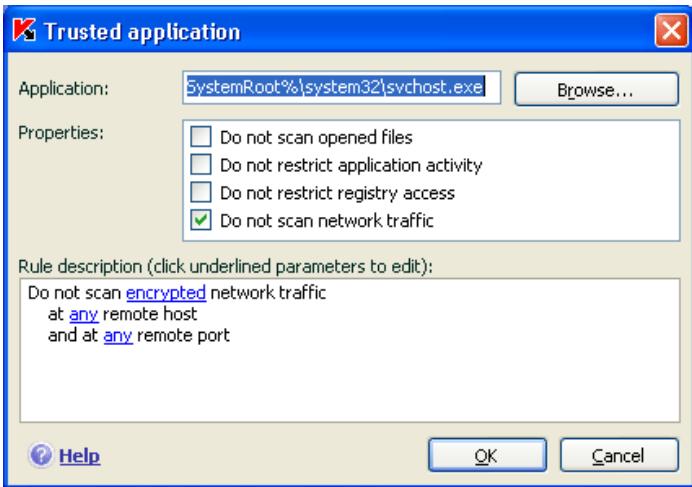Viewport: 692px width, 487px height.
Task: Change the any remote host parameter
Action: (x=84, y=314)
